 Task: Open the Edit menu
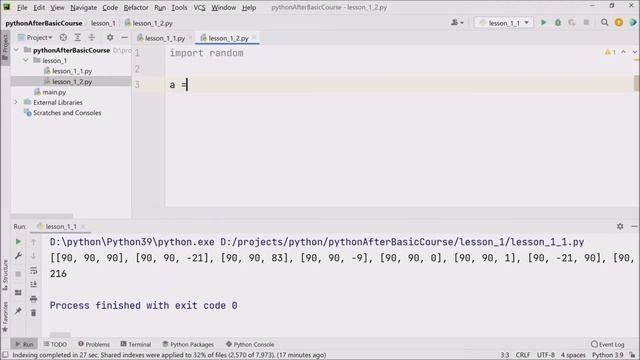[x=39, y=7]
